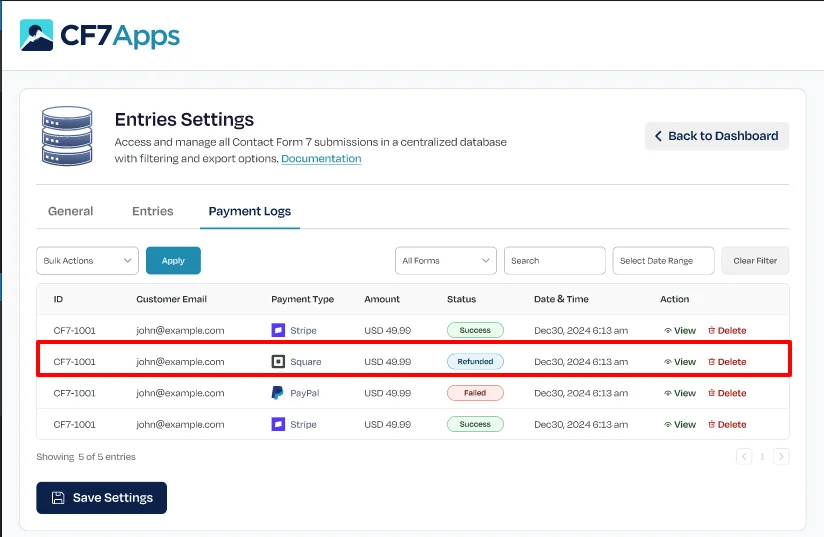Click the Refunded status badge
The width and height of the screenshot is (824, 537).
[x=475, y=362]
